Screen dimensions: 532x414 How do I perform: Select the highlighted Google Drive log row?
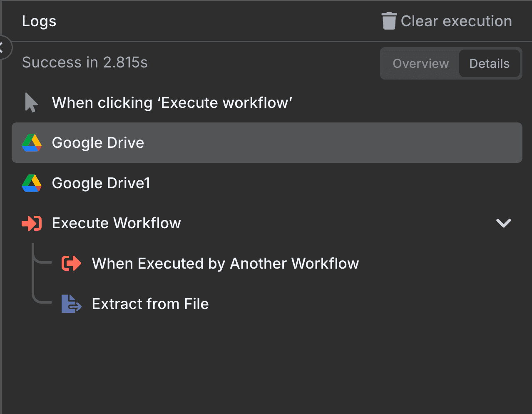[x=266, y=142]
